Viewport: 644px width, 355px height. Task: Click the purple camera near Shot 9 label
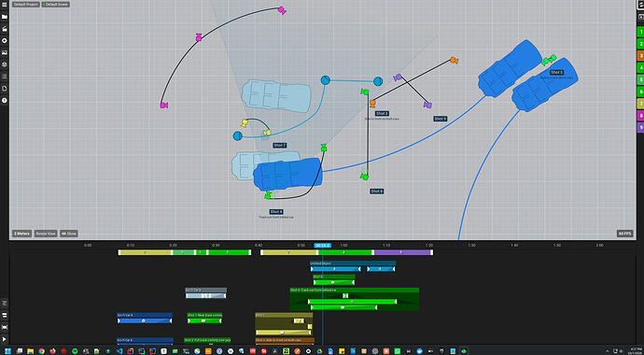[x=427, y=106]
